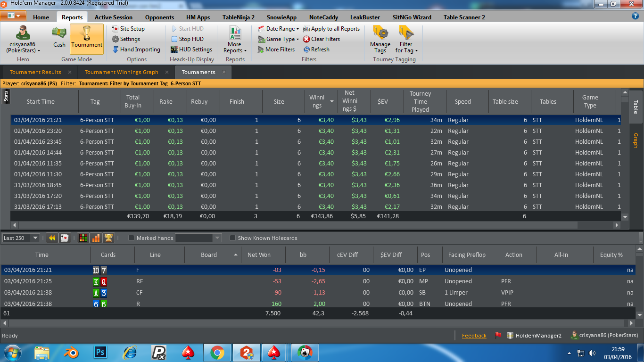Sort hands by Net Won column
644x362 pixels.
[x=259, y=255]
